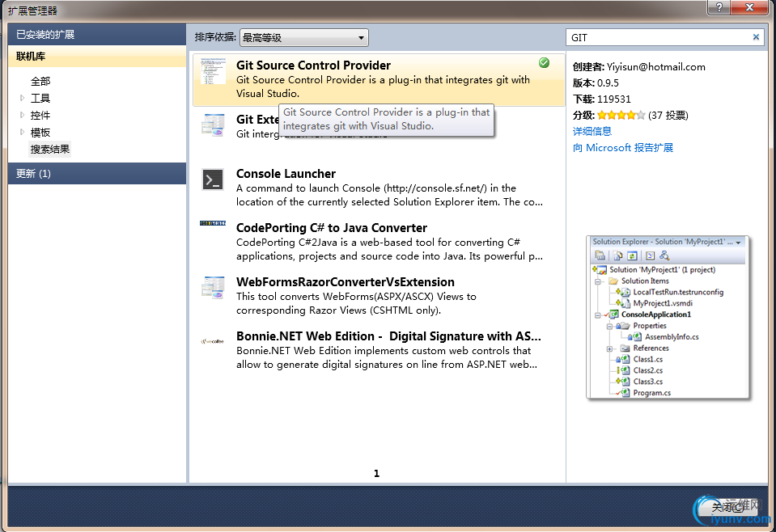Select WebFormsRazorConverterVsExtension title
Screen dimensions: 776x532
click(345, 282)
